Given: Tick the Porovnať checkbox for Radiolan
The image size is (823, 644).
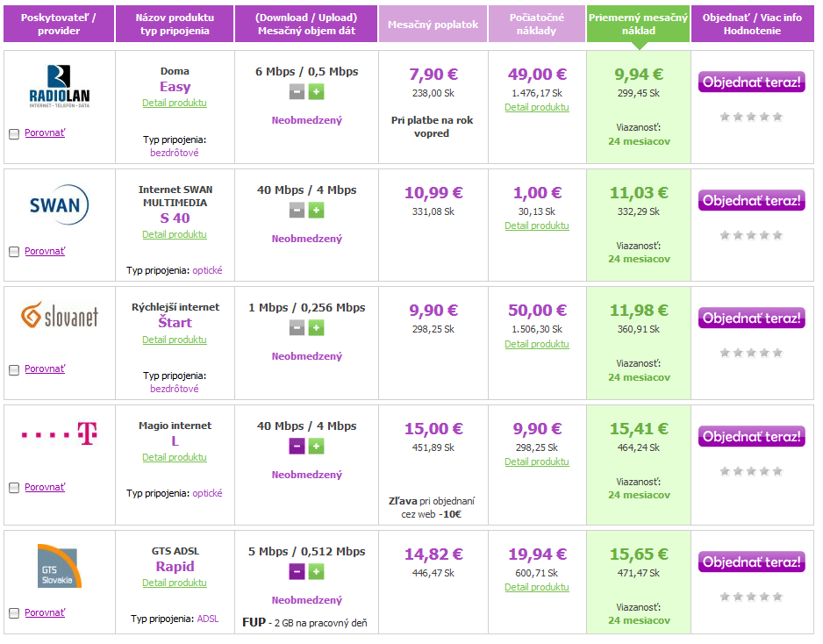Looking at the screenshot, I should [14, 134].
